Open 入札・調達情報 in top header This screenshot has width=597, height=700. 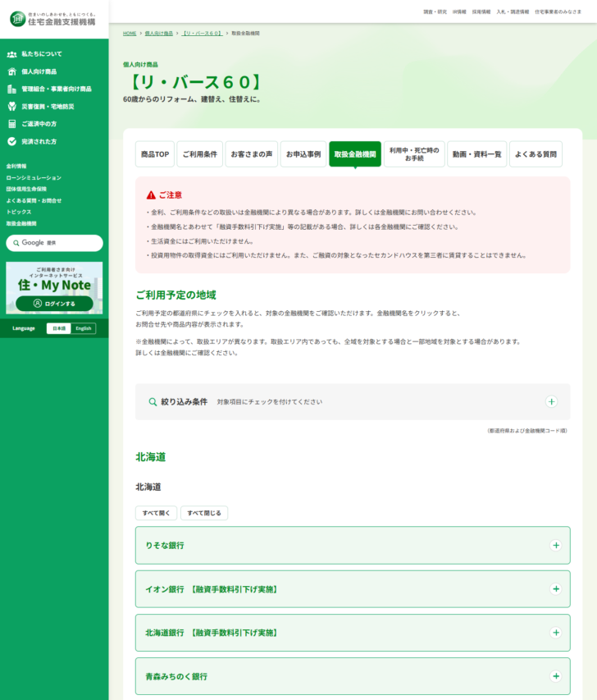[x=513, y=12]
